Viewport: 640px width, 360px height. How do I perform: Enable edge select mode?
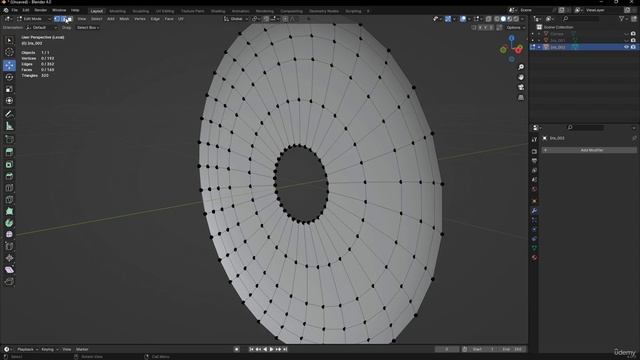point(63,19)
